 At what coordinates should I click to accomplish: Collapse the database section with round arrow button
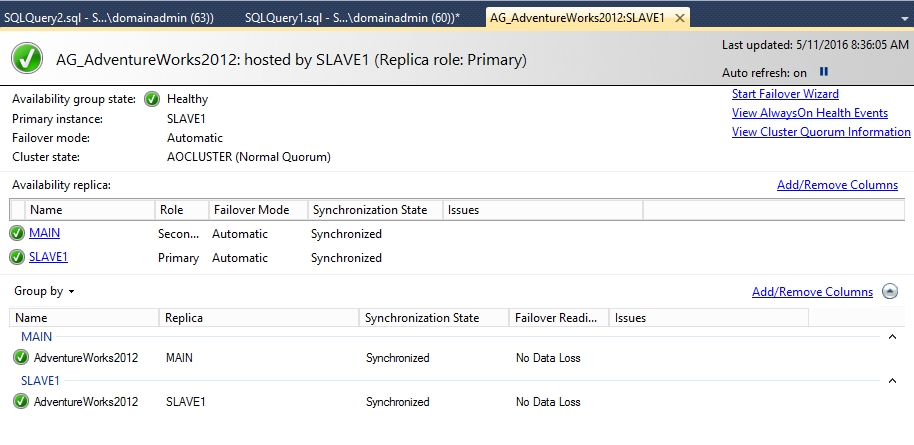tap(890, 291)
